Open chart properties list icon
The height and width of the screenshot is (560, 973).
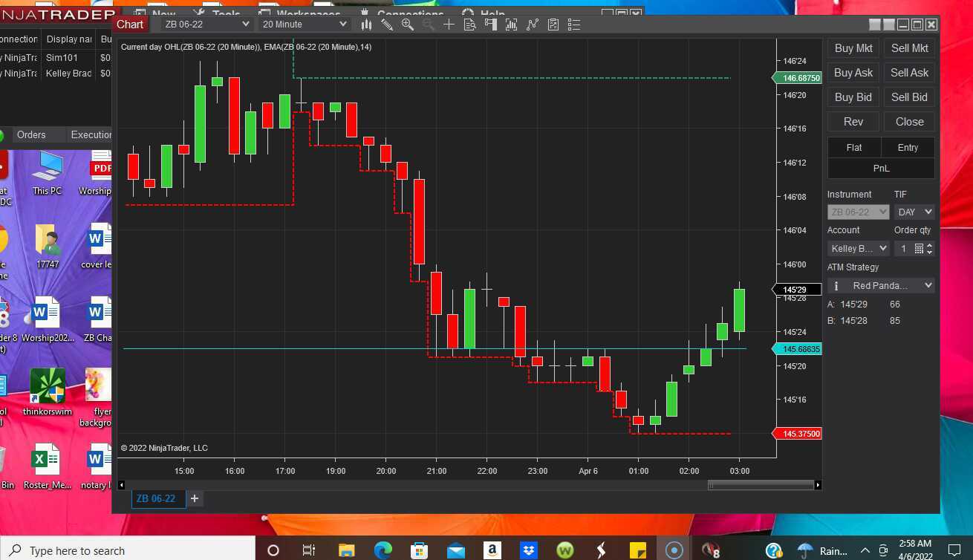click(573, 25)
